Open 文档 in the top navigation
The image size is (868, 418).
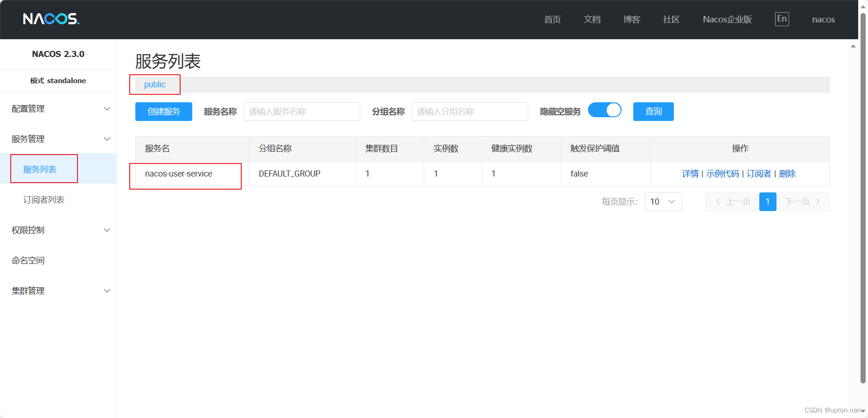coord(592,20)
